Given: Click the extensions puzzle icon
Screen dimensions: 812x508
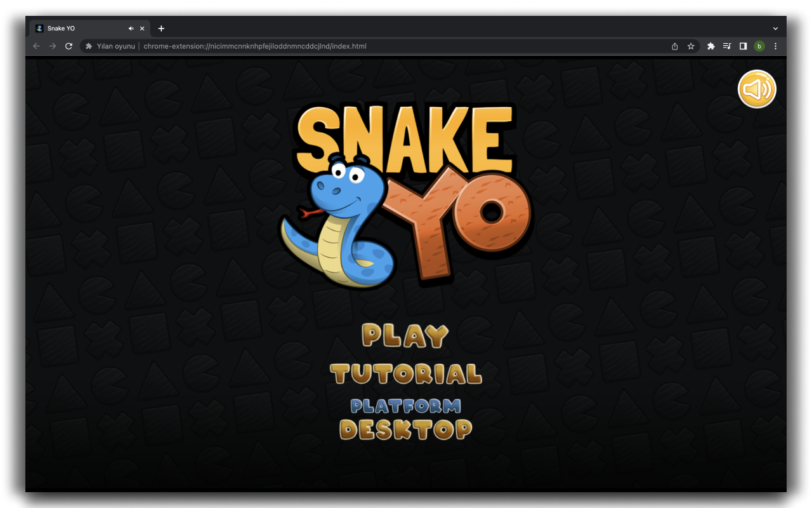Looking at the screenshot, I should point(710,46).
